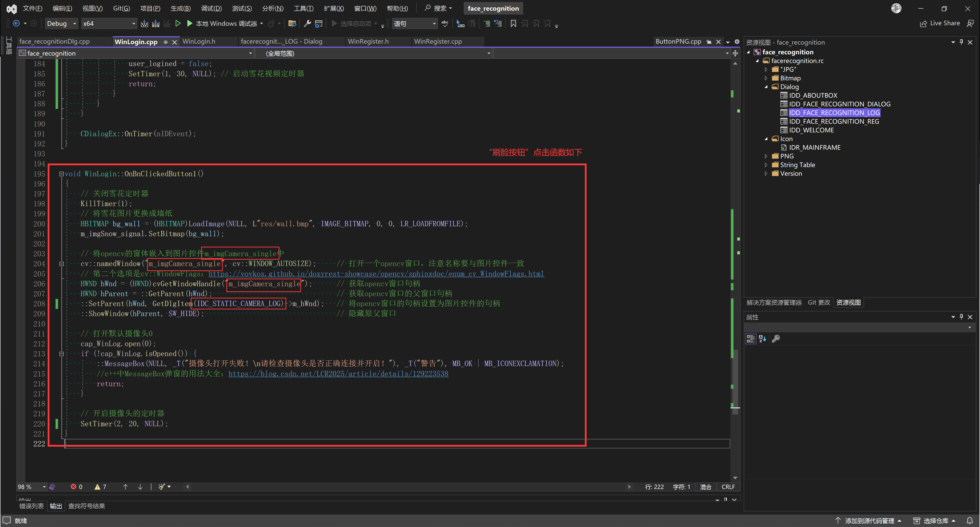Image resolution: width=980 pixels, height=527 pixels.
Task: Select IDD_WELCOME dialog resource
Action: point(811,130)
